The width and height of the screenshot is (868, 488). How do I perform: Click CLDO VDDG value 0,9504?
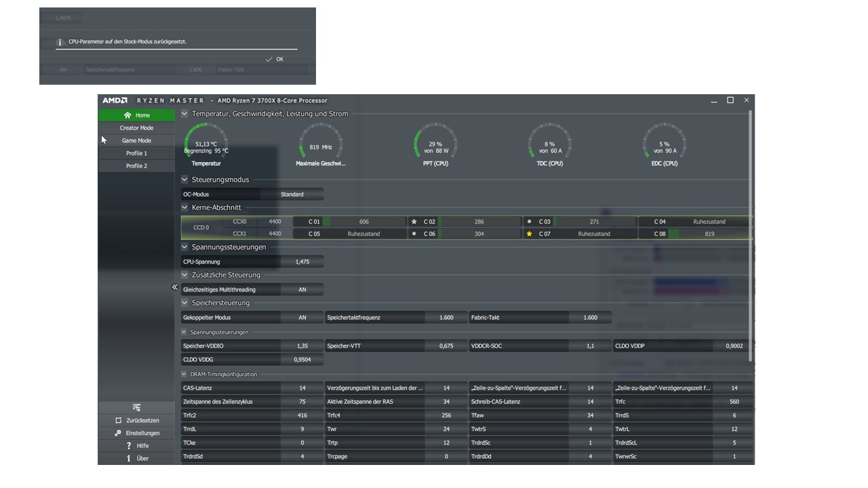coord(302,360)
